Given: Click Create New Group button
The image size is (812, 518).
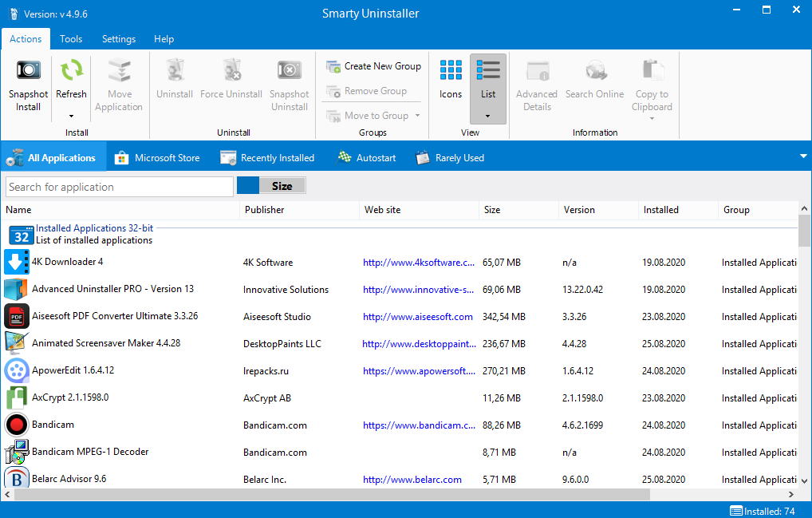Looking at the screenshot, I should [373, 66].
